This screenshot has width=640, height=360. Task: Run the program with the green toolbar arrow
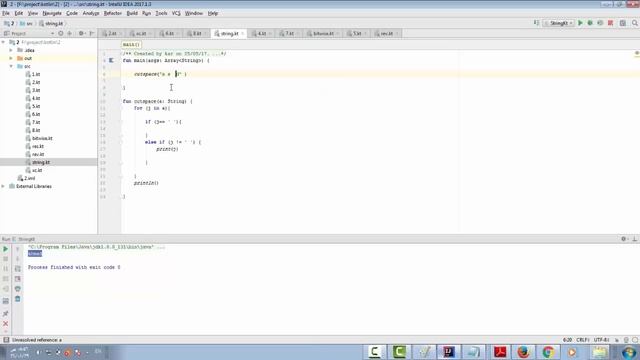click(580, 23)
